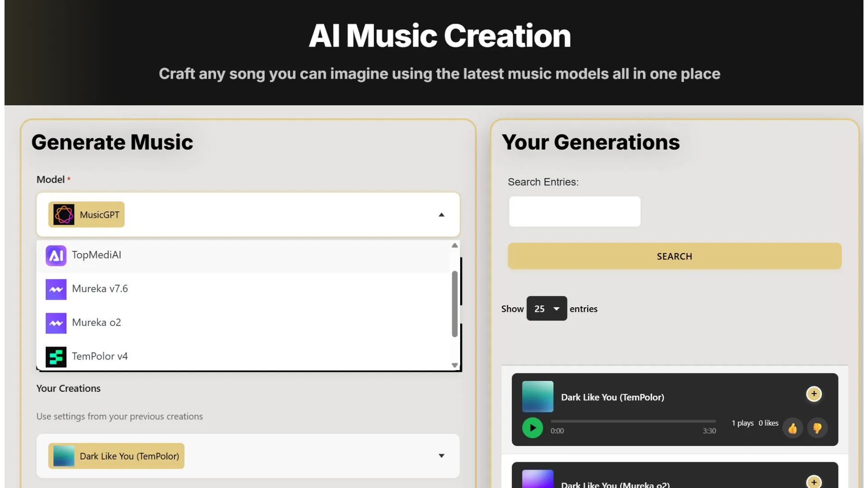This screenshot has width=868, height=488.
Task: Click the playback progress bar of Dark Like You
Action: [633, 421]
